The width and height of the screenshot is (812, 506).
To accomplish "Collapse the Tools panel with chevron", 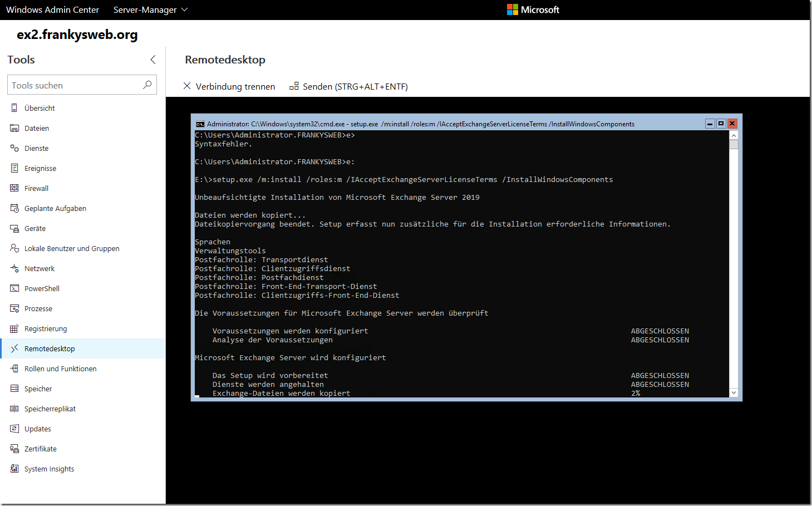I will [153, 60].
